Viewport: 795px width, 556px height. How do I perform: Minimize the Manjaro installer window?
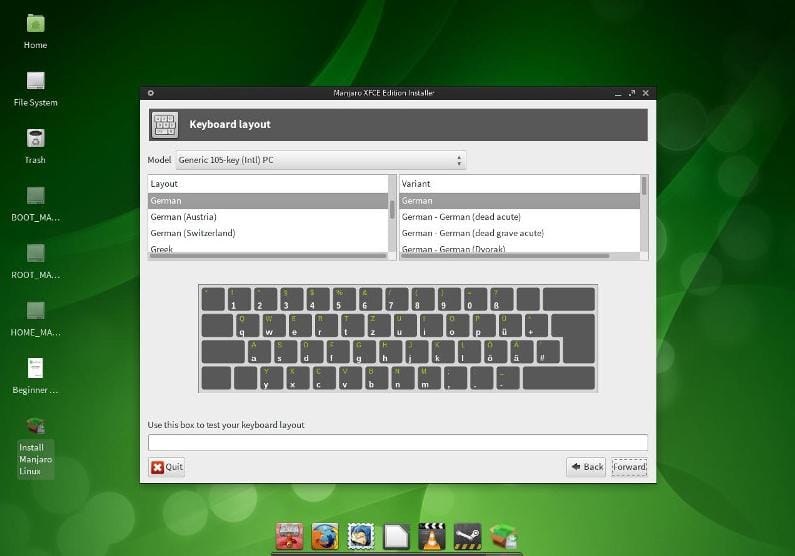point(618,93)
